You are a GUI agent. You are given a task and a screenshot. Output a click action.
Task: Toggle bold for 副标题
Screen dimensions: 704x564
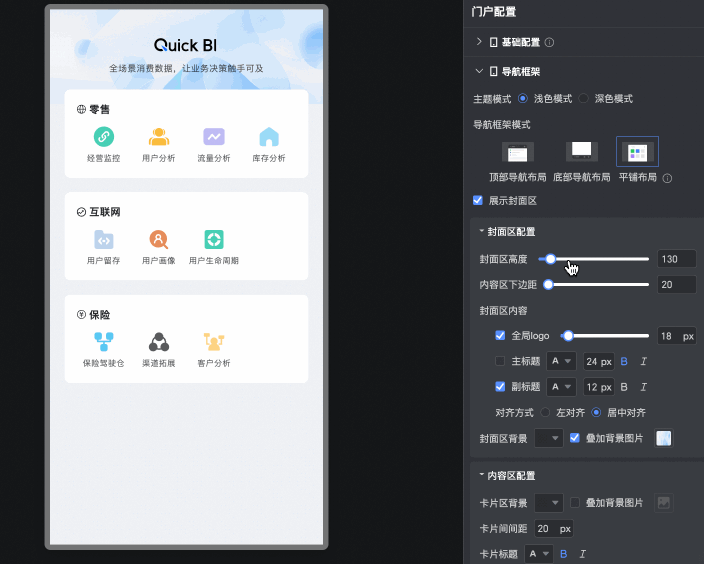pyautogui.click(x=624, y=387)
